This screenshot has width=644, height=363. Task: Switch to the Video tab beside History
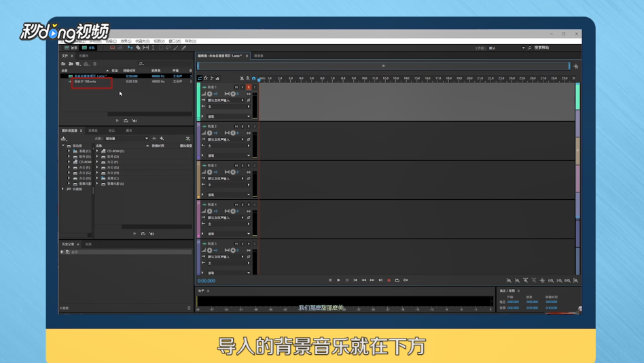click(88, 244)
